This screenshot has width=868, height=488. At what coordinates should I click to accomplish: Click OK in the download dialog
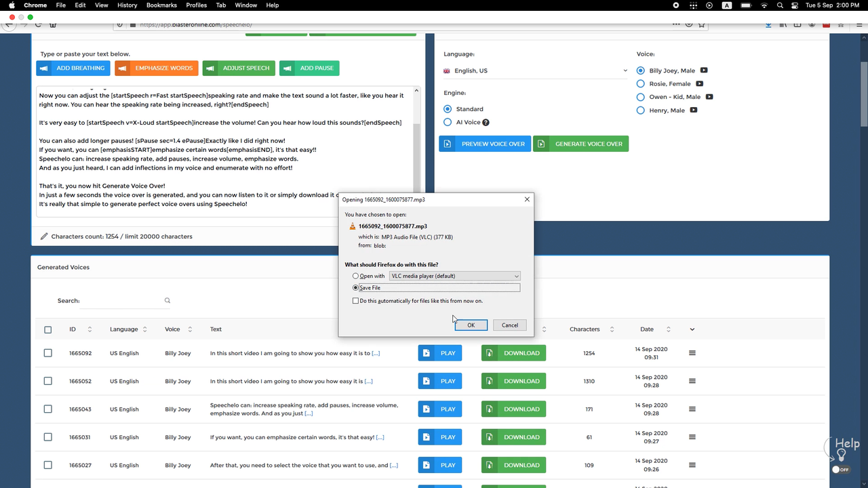point(471,325)
